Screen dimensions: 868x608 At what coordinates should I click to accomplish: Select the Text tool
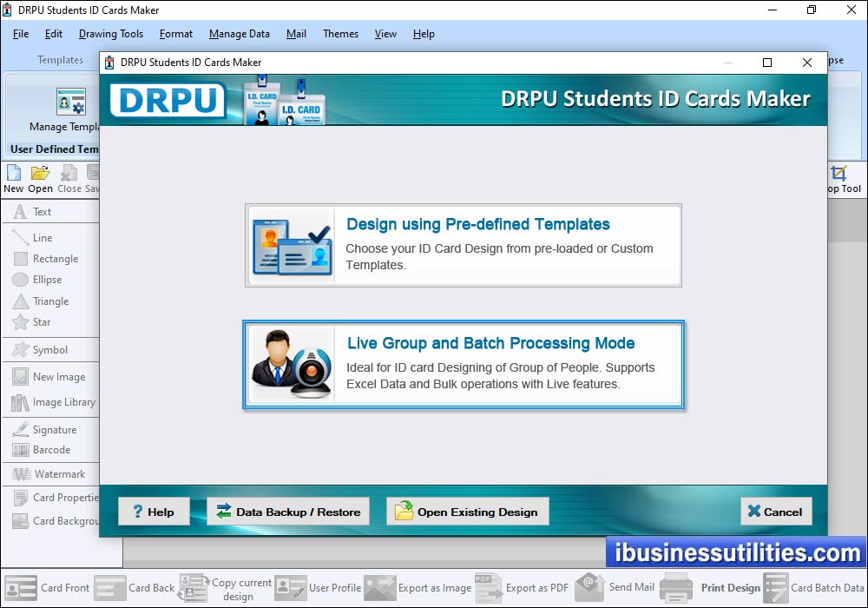point(39,211)
